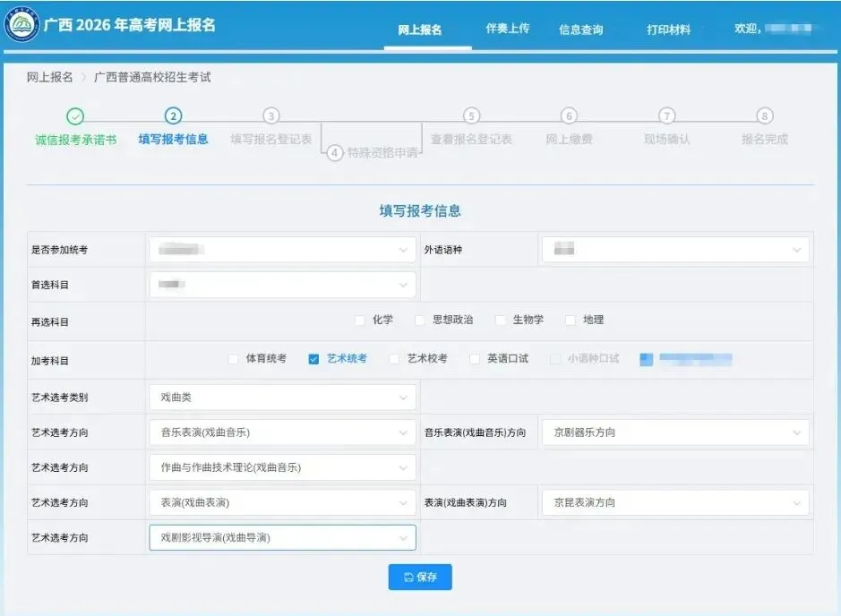Viewport: 841px width, 616px height.
Task: Check the 思想政治 subject checkbox
Action: tap(420, 320)
